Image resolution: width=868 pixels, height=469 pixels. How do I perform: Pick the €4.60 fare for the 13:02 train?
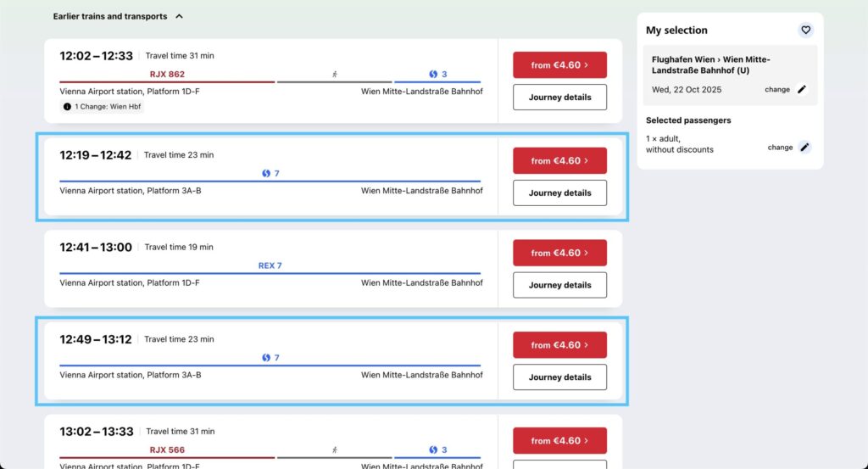click(x=559, y=441)
